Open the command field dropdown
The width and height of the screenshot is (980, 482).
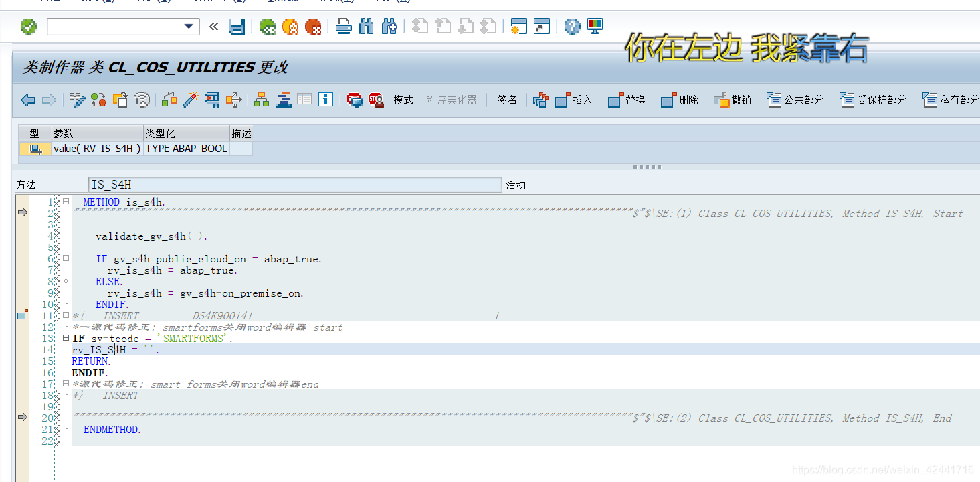(x=188, y=27)
